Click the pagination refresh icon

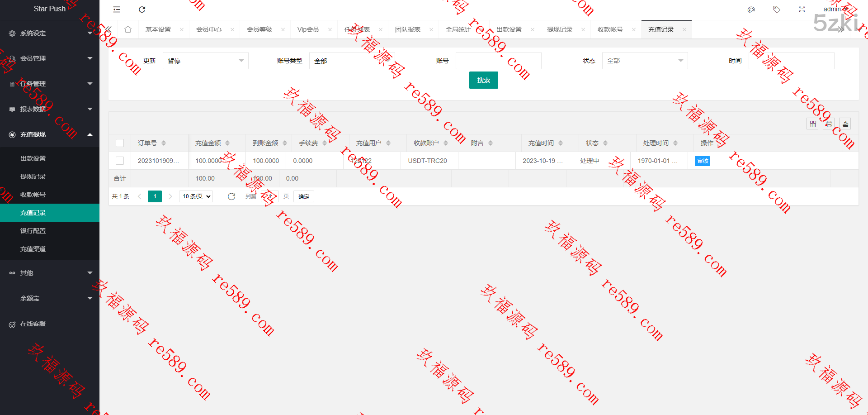point(231,196)
